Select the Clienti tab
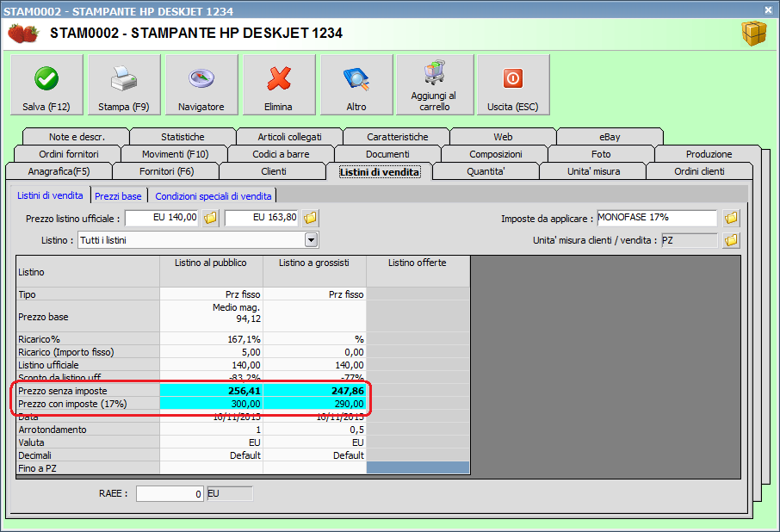This screenshot has width=780, height=532. pos(273,171)
